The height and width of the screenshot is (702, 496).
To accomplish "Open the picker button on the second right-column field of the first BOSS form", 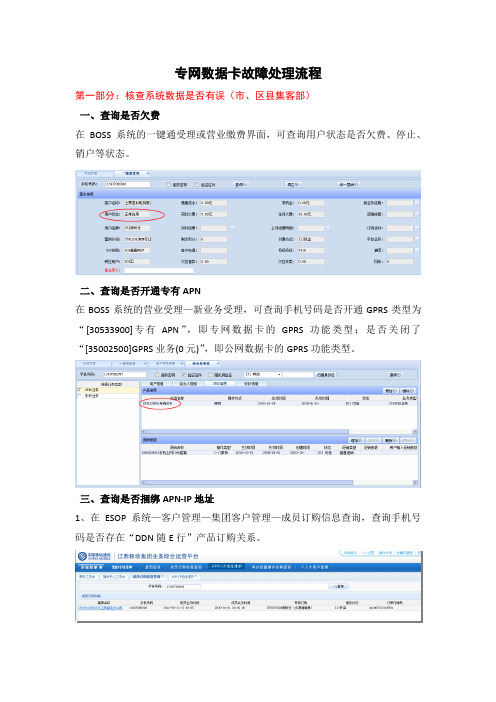I will pos(416,214).
